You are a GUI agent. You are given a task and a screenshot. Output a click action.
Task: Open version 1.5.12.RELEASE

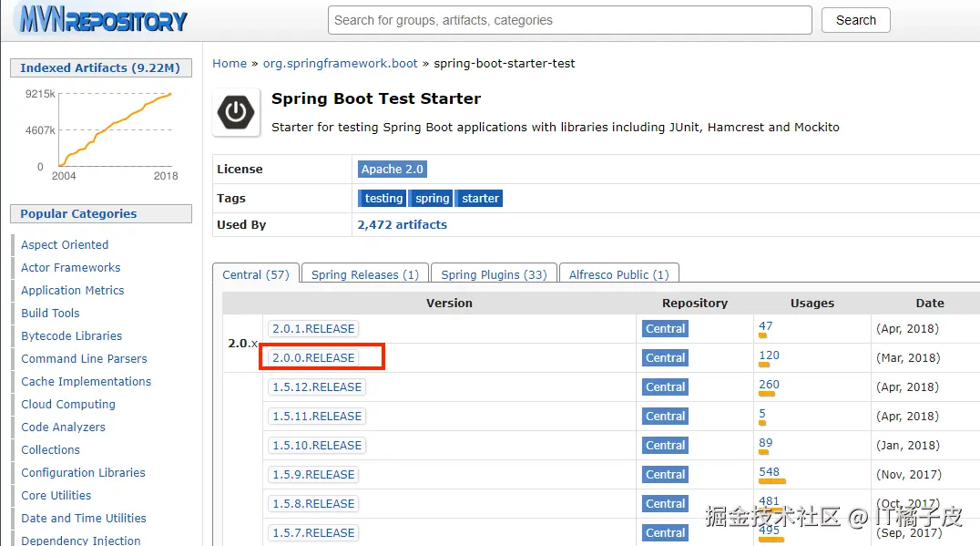[x=317, y=387]
